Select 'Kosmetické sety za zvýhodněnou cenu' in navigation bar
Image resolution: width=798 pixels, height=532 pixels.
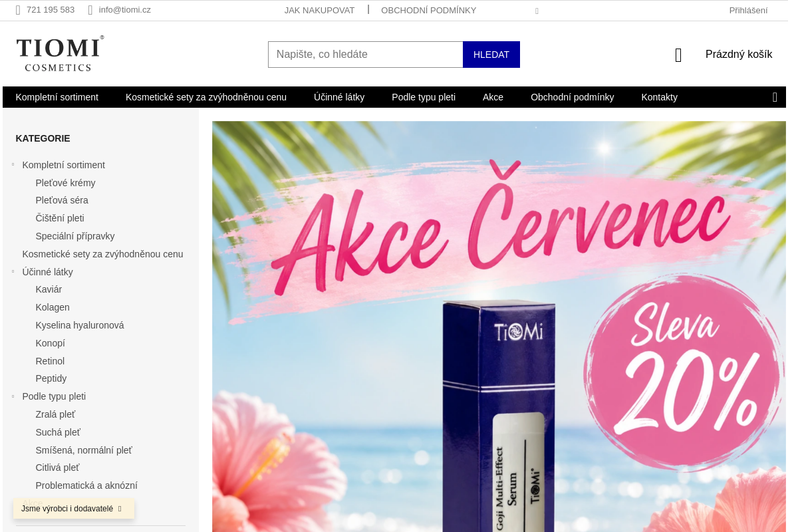[206, 97]
